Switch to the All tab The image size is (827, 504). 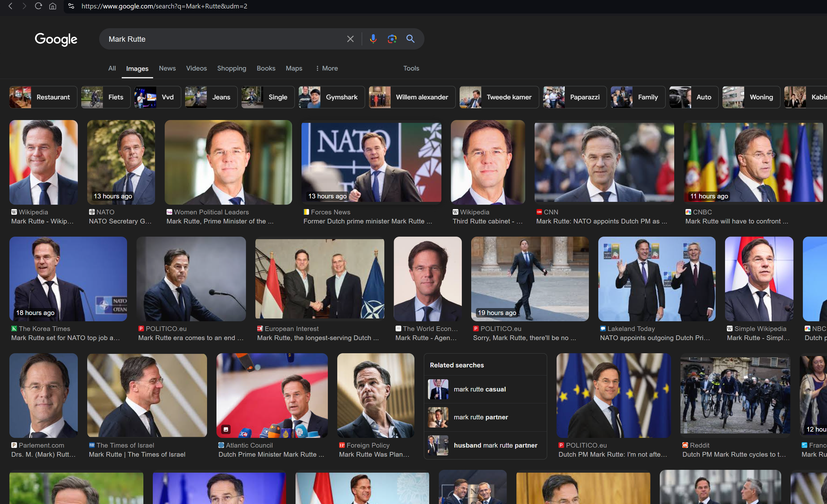click(x=112, y=68)
